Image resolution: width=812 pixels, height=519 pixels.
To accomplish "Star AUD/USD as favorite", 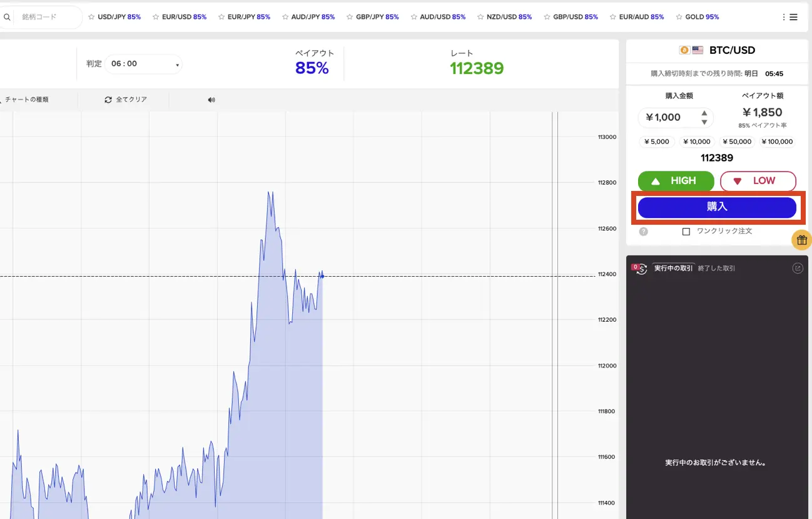I will pyautogui.click(x=414, y=17).
